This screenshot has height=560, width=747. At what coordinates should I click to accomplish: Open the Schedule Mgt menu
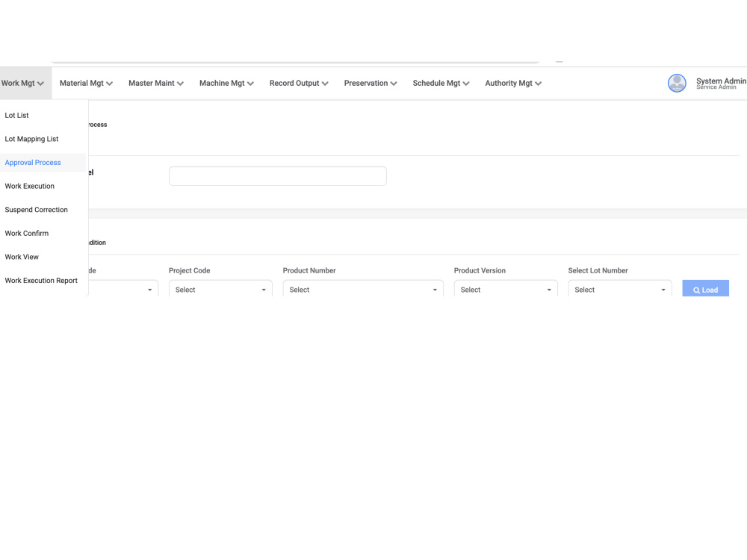(441, 84)
